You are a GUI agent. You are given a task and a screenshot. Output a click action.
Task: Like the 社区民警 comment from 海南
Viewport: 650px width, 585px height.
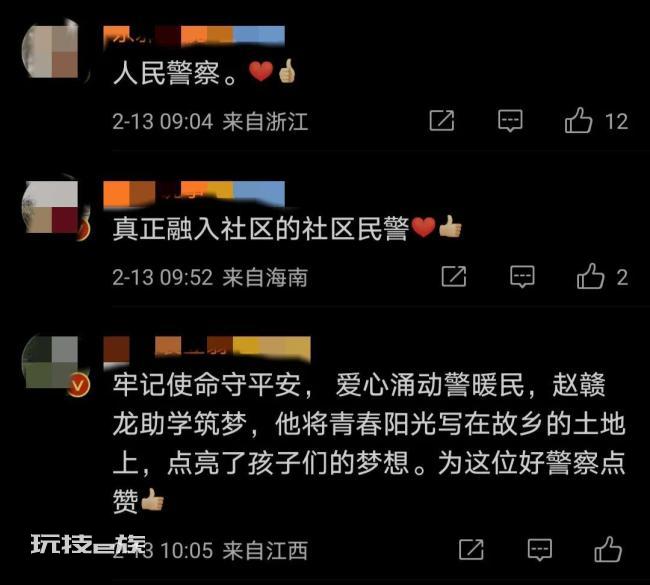(x=590, y=277)
